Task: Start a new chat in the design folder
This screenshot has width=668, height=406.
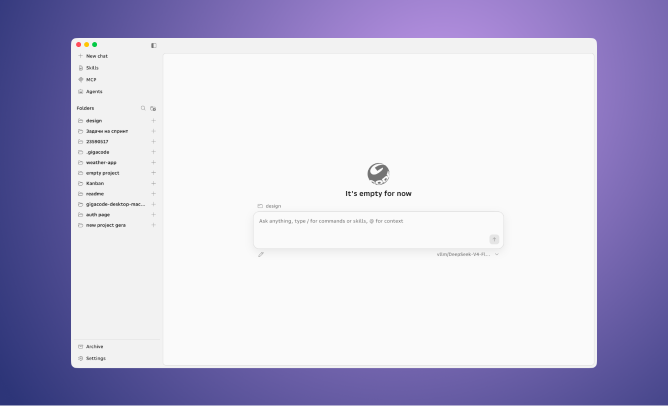Action: coord(153,121)
